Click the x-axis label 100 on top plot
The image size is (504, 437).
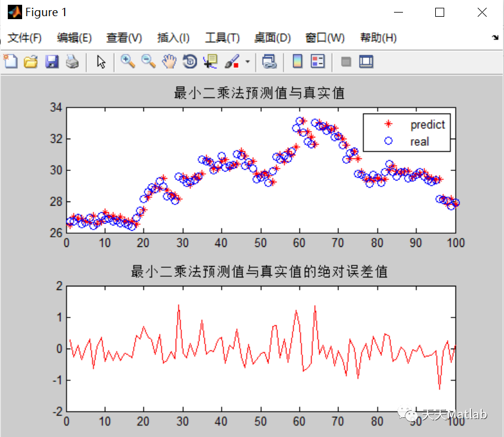[456, 243]
